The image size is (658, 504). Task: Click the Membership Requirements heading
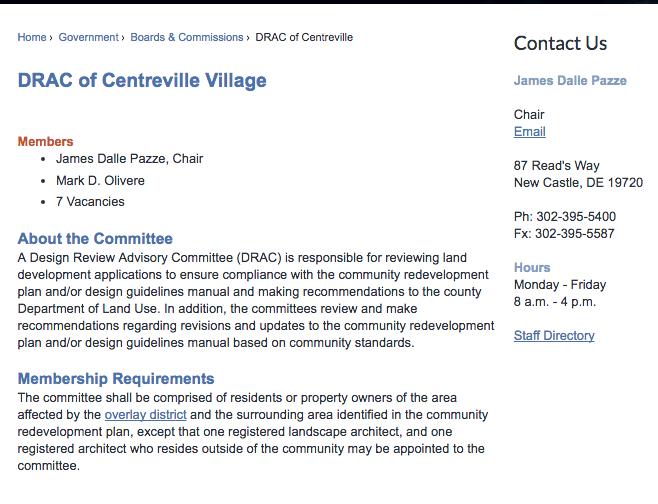[x=116, y=379]
